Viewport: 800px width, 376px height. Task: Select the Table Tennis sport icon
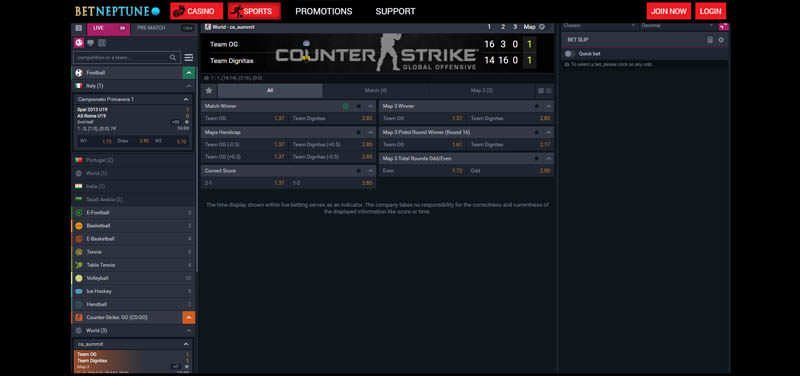coord(79,265)
